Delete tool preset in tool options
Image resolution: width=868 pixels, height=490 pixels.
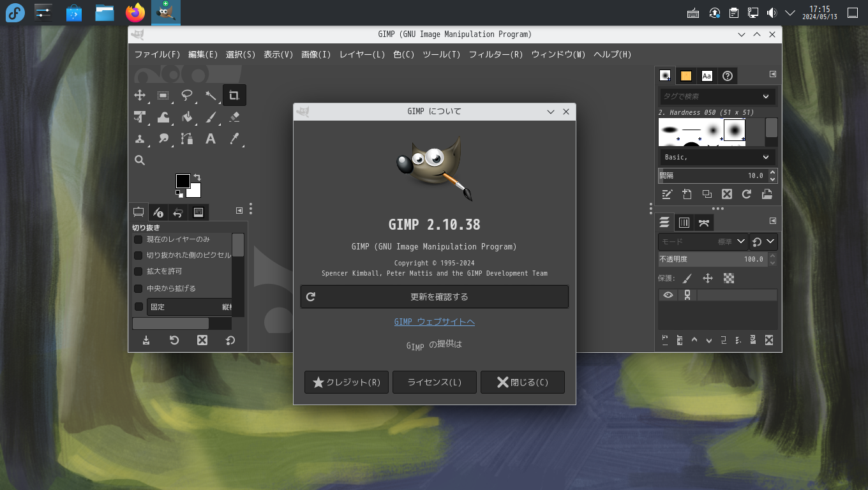click(x=202, y=340)
